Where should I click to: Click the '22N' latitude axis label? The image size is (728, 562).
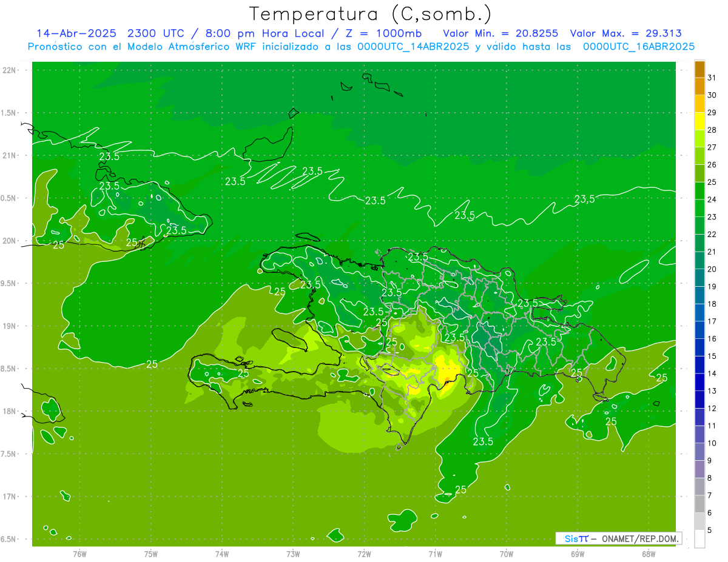[x=10, y=70]
